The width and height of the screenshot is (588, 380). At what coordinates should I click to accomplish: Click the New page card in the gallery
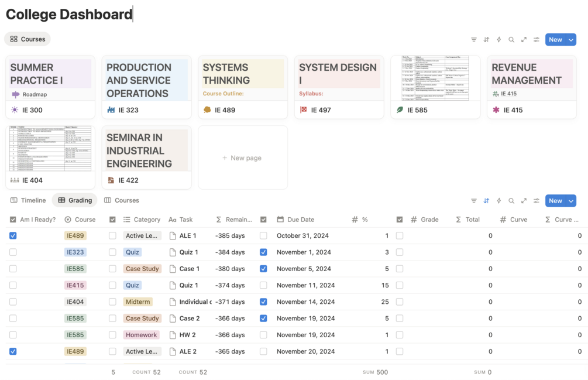pyautogui.click(x=242, y=158)
